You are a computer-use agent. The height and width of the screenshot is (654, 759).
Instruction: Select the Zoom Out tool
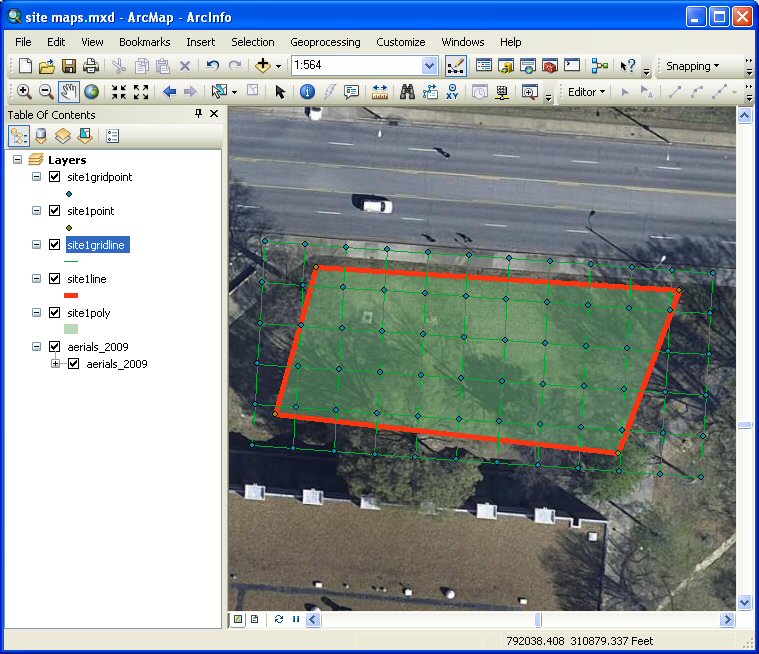click(x=46, y=91)
